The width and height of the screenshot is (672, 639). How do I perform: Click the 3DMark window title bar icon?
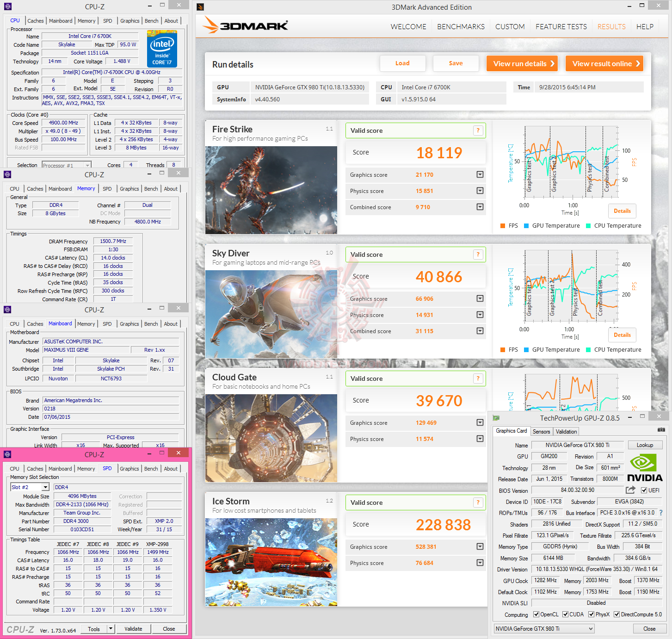[x=200, y=7]
